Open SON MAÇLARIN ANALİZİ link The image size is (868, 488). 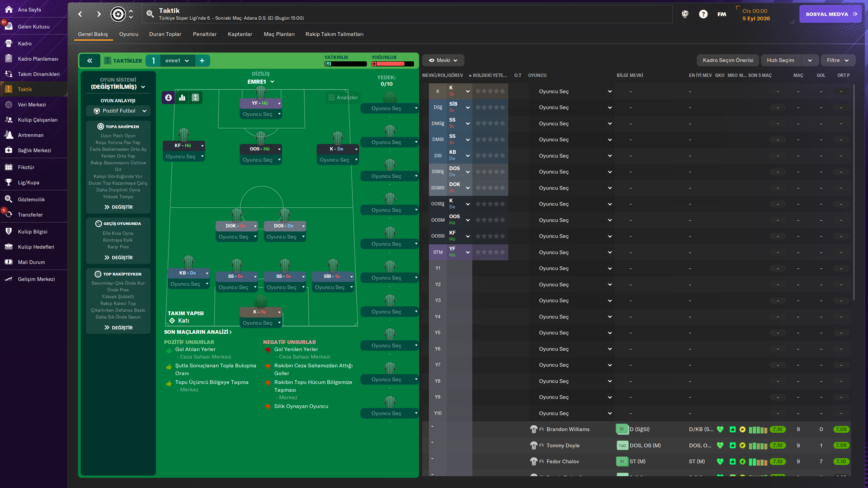coord(198,332)
